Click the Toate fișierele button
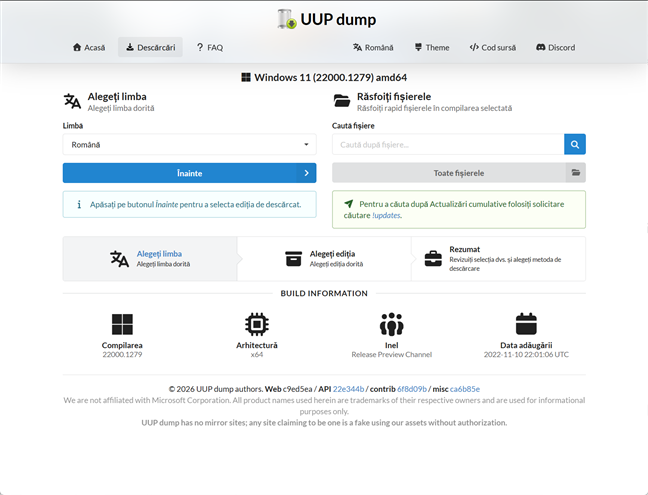 tap(458, 173)
